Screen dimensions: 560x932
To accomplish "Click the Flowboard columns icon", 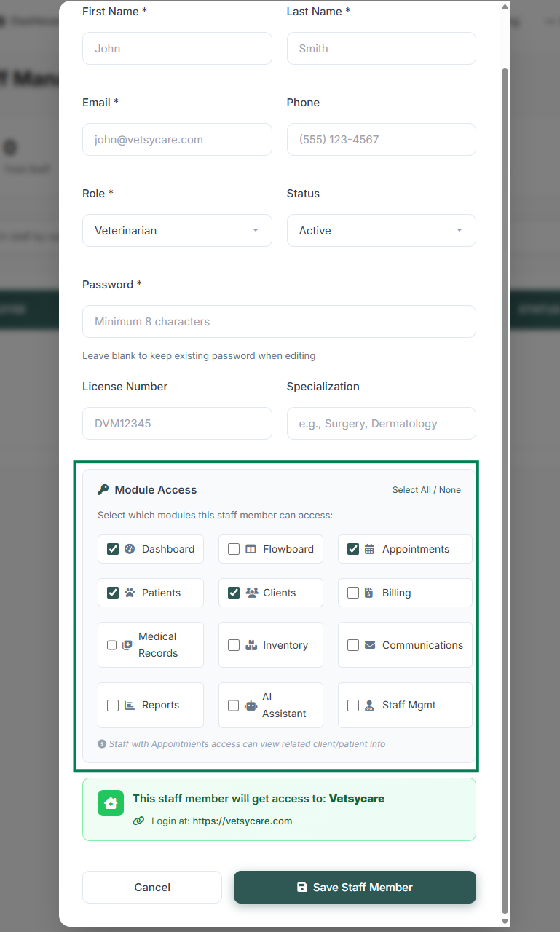I will click(x=251, y=549).
